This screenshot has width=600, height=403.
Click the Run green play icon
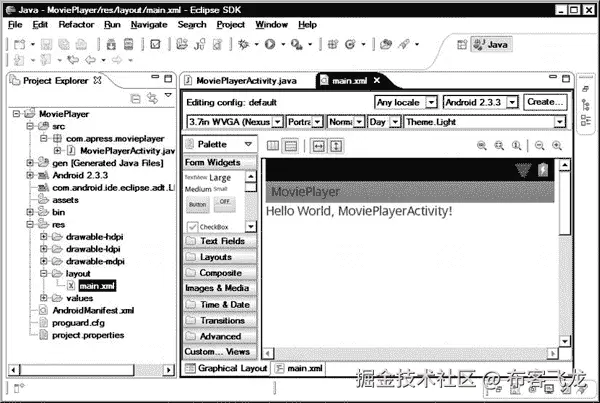point(270,44)
